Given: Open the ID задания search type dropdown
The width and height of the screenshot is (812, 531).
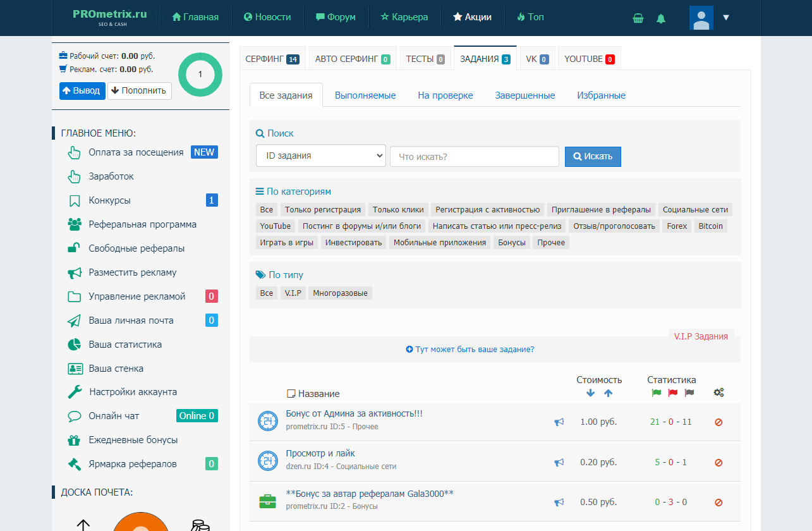Looking at the screenshot, I should click(321, 156).
